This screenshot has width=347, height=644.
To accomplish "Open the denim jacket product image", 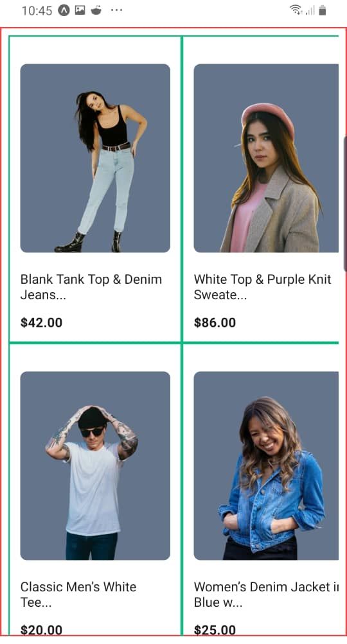I will pyautogui.click(x=266, y=466).
